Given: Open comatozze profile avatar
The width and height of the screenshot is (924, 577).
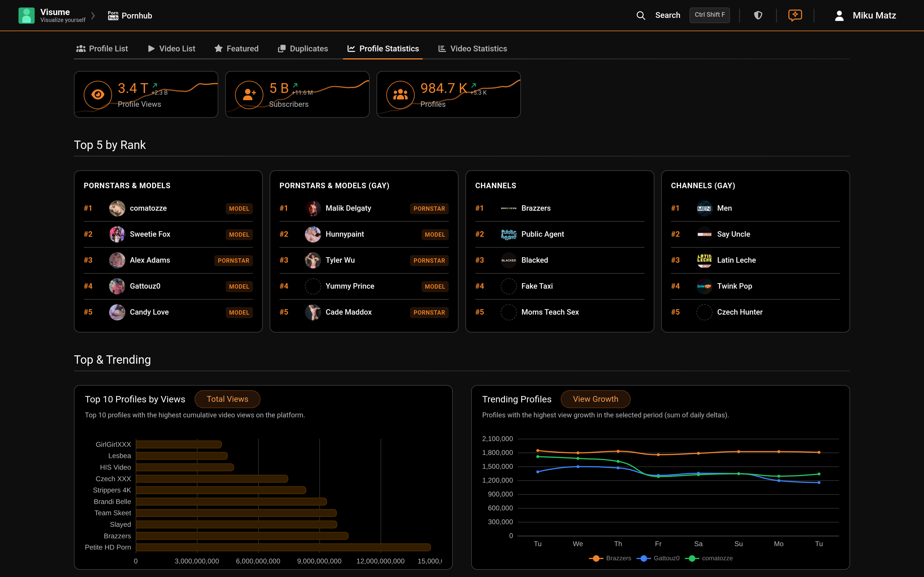Looking at the screenshot, I should [117, 208].
